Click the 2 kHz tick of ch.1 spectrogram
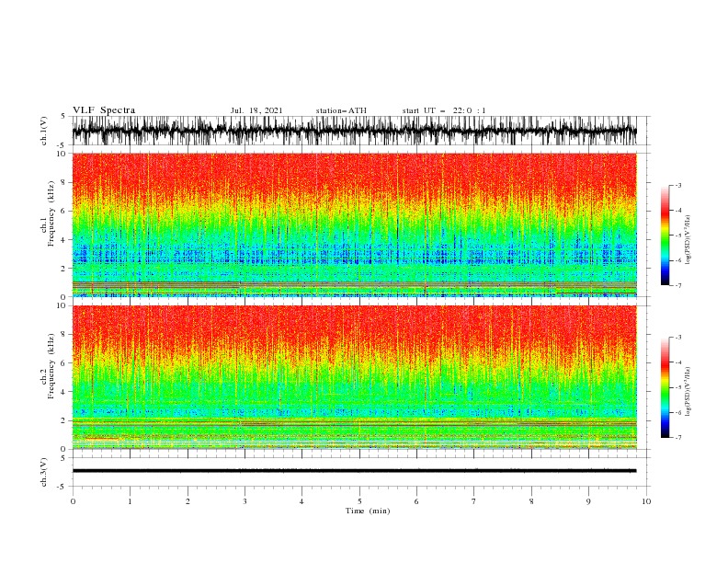 (x=63, y=269)
